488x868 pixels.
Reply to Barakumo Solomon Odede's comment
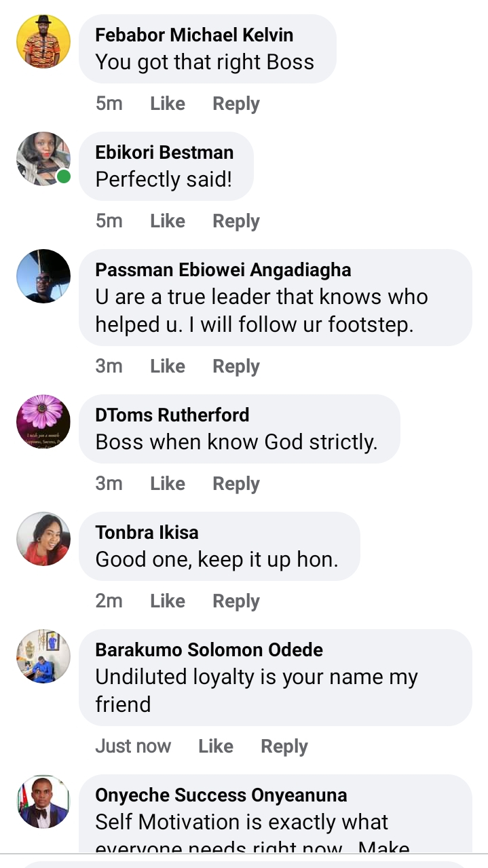tap(284, 747)
